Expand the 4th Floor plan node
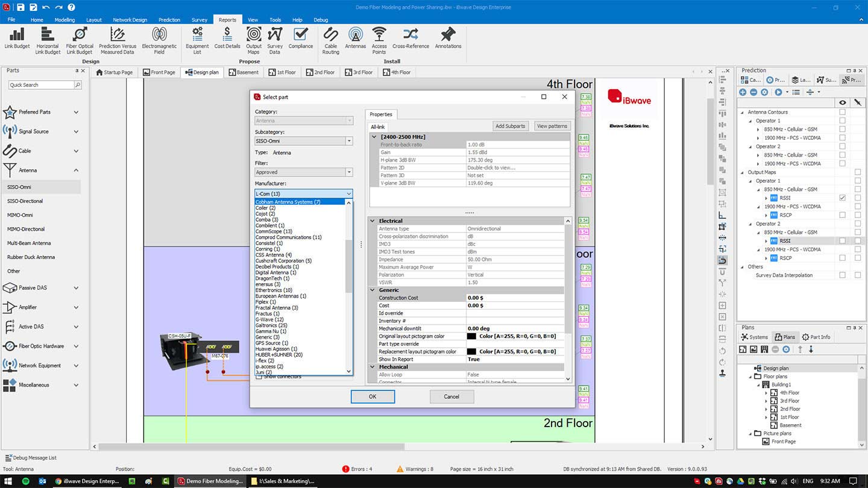 767,393
